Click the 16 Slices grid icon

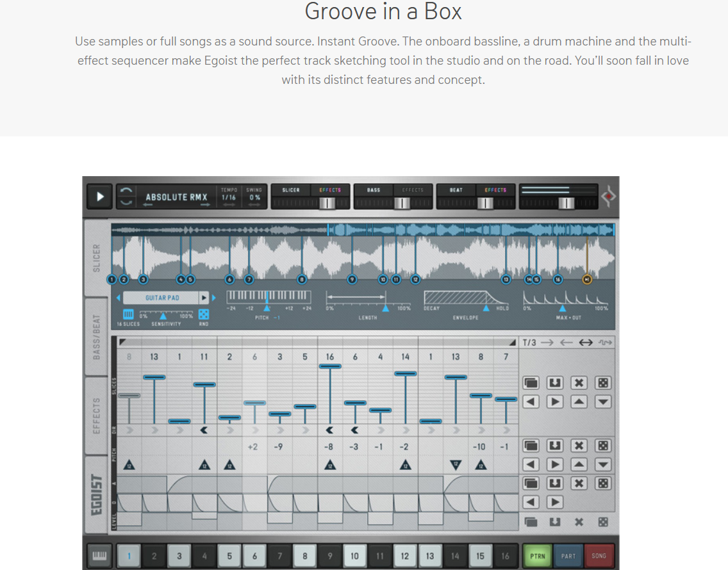click(128, 314)
